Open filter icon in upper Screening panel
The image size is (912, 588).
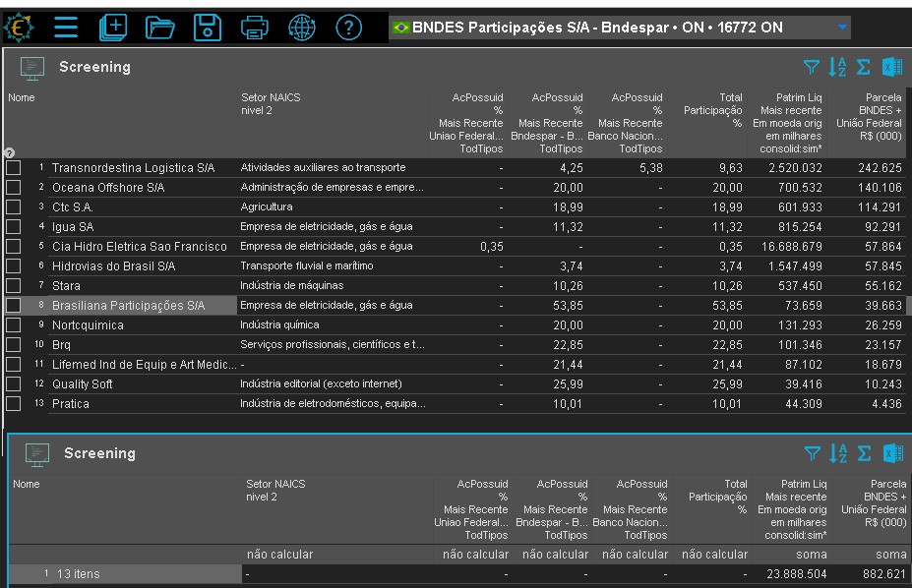click(x=812, y=68)
